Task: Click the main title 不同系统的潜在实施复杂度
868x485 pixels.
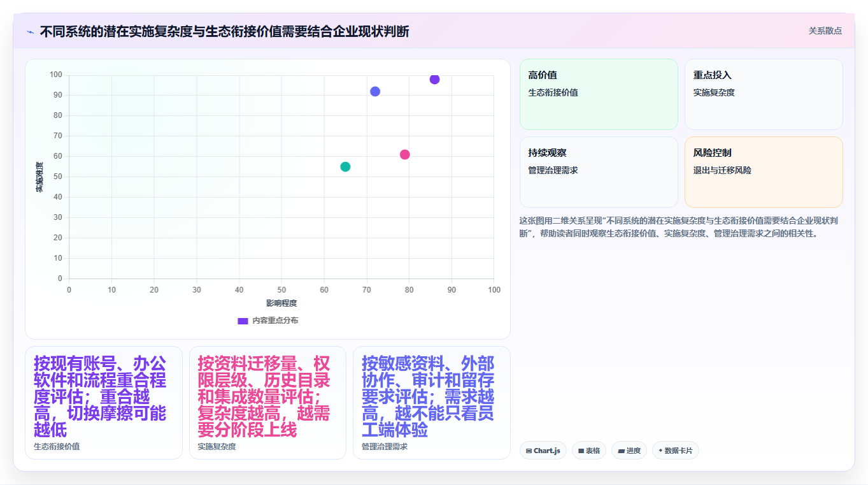Action: point(224,31)
